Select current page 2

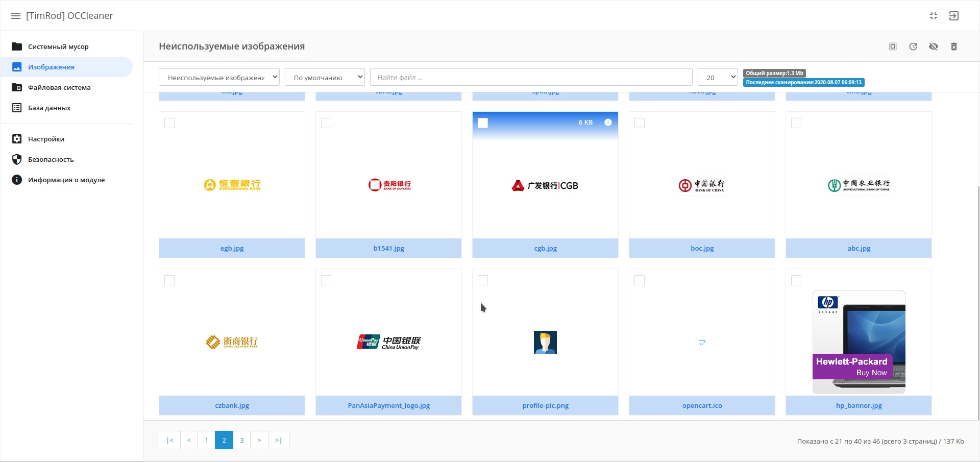[224, 440]
